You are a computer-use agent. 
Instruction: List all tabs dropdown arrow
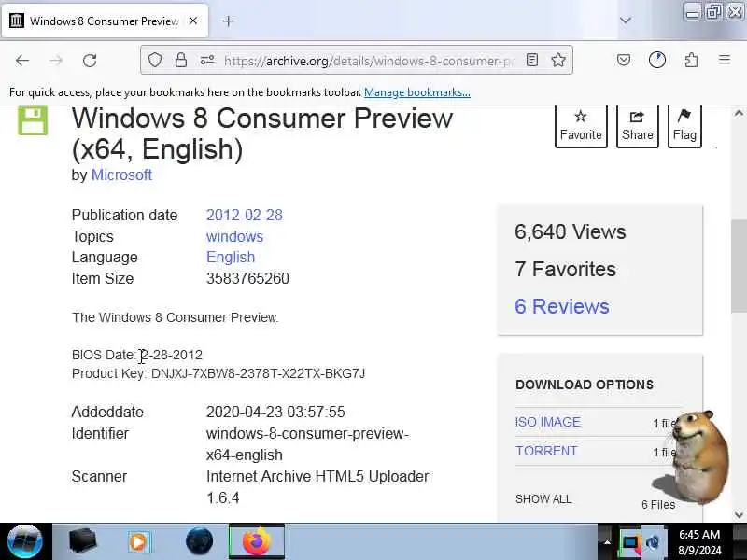(x=626, y=21)
